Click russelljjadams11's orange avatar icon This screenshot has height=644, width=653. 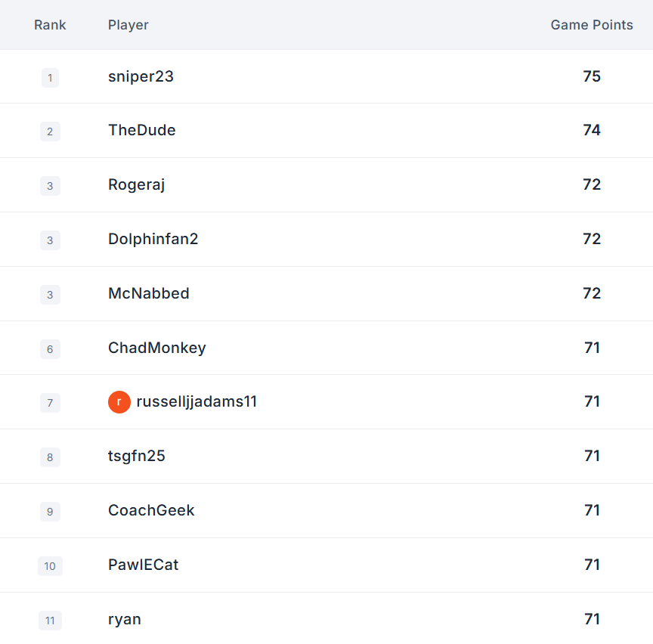click(119, 402)
